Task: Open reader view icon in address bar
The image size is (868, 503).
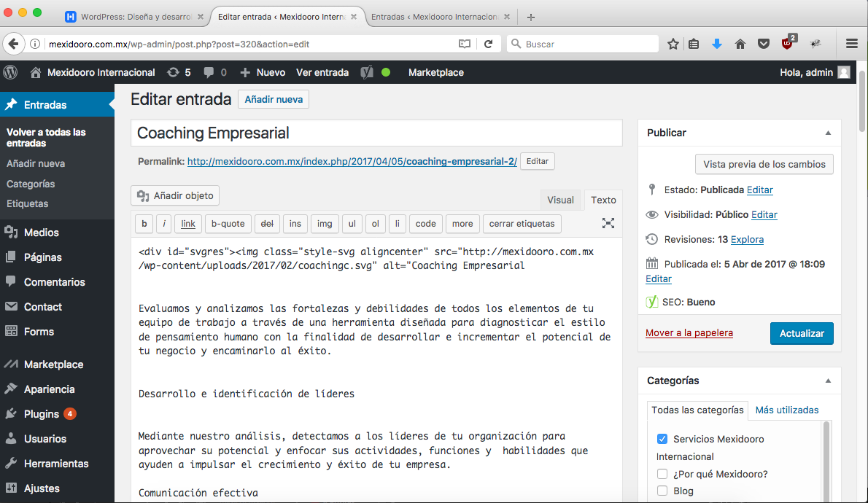Action: 465,44
